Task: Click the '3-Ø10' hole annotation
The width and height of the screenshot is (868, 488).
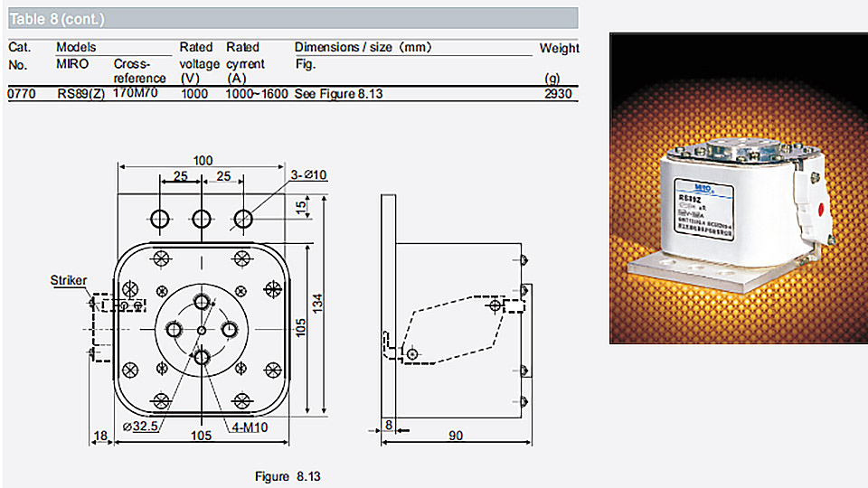Action: click(308, 174)
